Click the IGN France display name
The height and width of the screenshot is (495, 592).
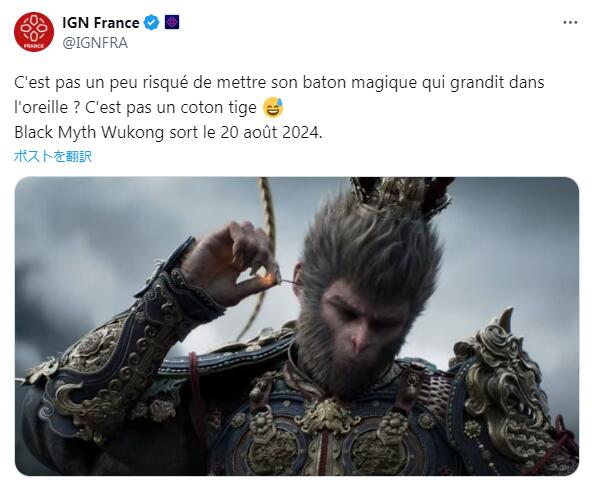(101, 23)
